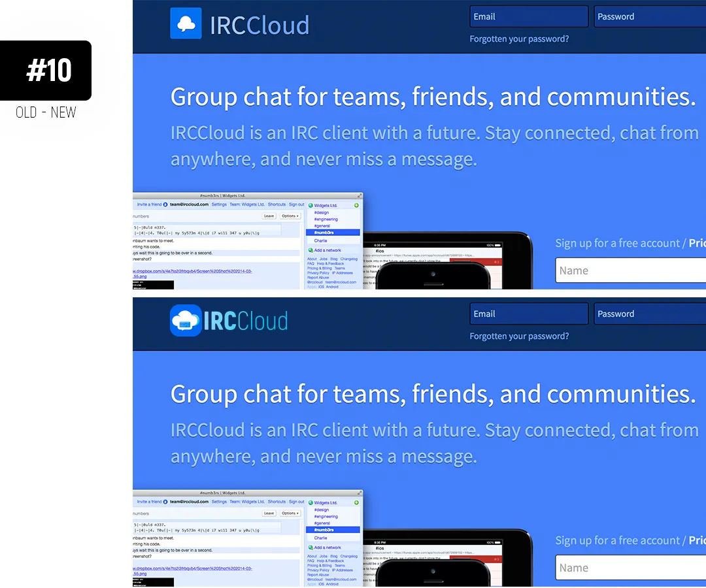Screen dimensions: 706x588
Task: Click Widgets Ltd. globe icon on new-logo page
Action: point(311,502)
